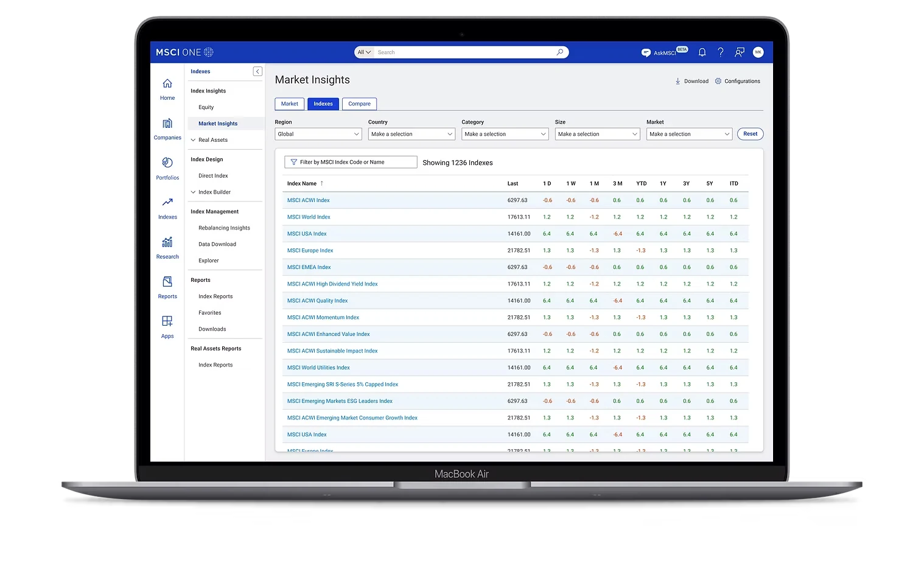Open the MSCI World Index link
The width and height of the screenshot is (924, 577).
(309, 217)
